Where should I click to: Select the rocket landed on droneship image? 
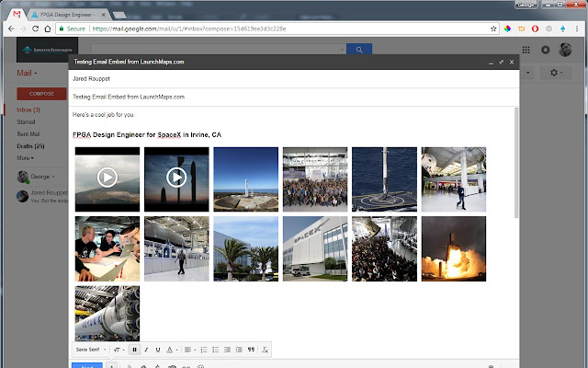384,179
